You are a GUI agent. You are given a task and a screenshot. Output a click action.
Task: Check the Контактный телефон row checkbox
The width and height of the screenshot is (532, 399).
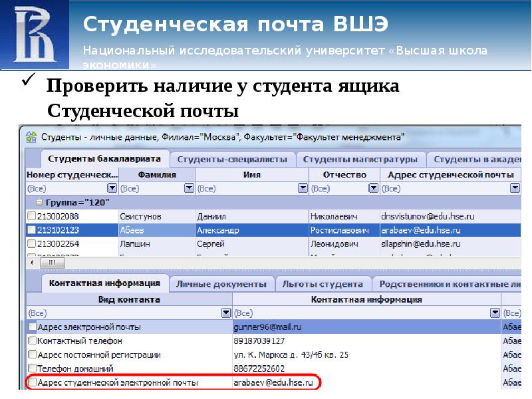click(x=31, y=340)
